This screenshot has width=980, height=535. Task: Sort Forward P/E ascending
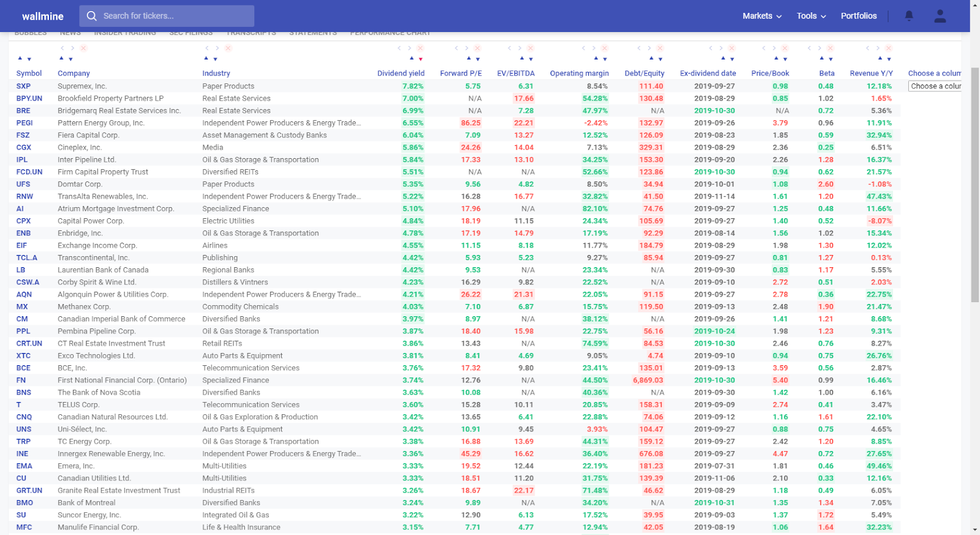tap(469, 58)
